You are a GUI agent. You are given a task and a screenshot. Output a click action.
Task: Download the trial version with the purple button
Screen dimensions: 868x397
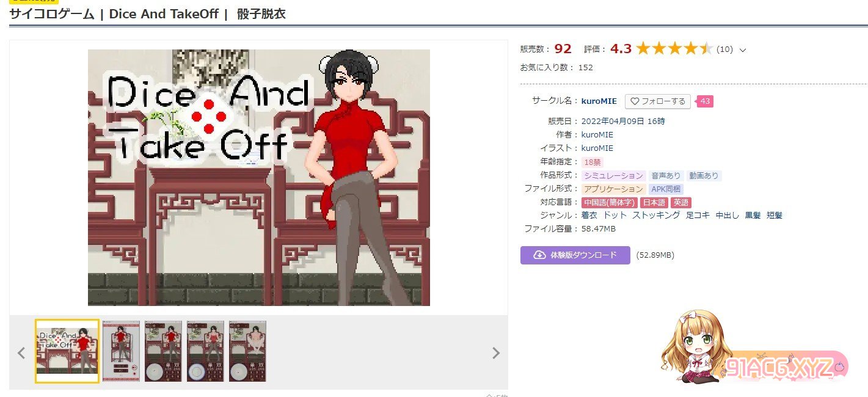click(x=575, y=255)
